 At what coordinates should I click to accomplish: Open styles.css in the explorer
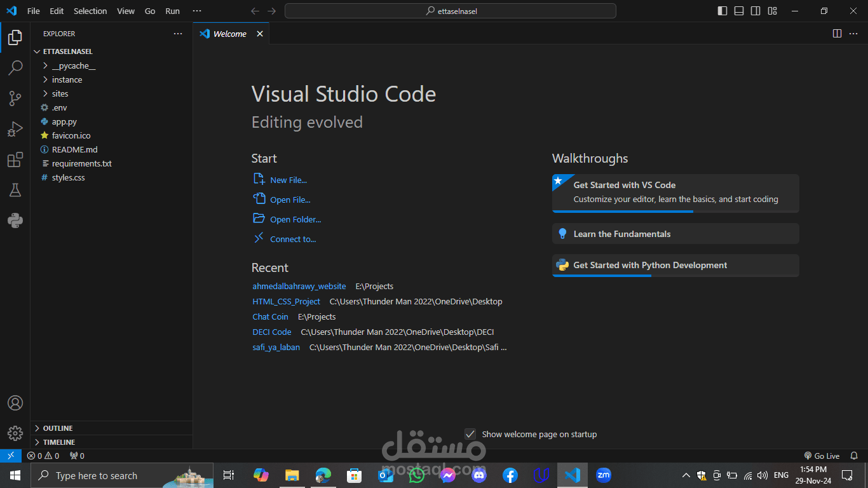[x=111, y=177]
